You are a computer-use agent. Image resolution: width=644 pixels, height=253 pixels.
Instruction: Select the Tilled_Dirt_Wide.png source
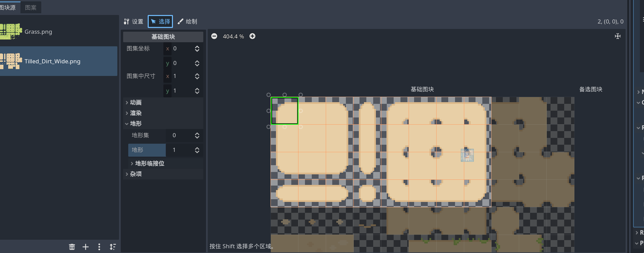[x=52, y=61]
